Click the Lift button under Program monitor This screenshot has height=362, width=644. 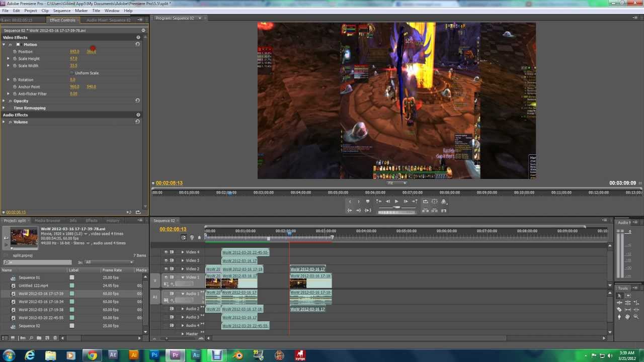[x=425, y=211]
